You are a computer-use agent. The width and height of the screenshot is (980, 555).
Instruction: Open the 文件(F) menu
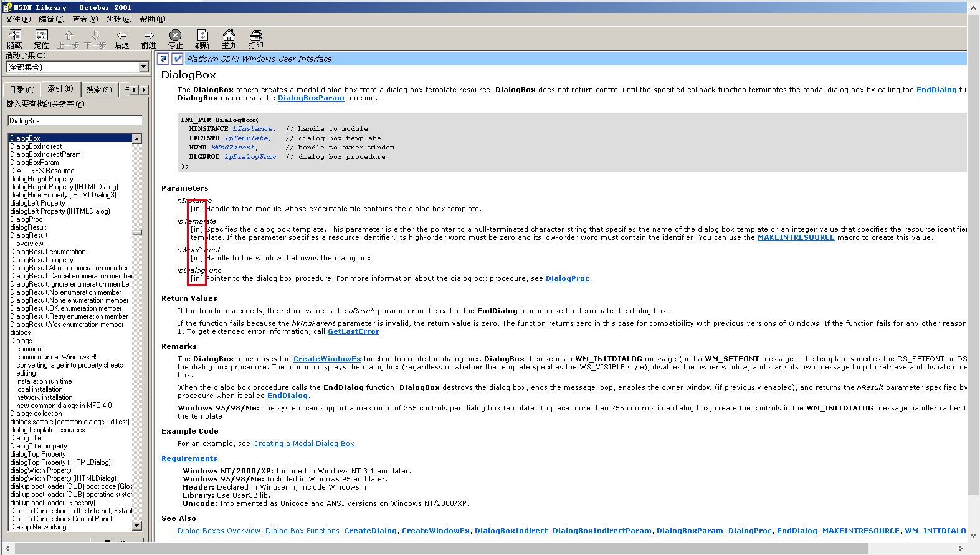point(17,19)
